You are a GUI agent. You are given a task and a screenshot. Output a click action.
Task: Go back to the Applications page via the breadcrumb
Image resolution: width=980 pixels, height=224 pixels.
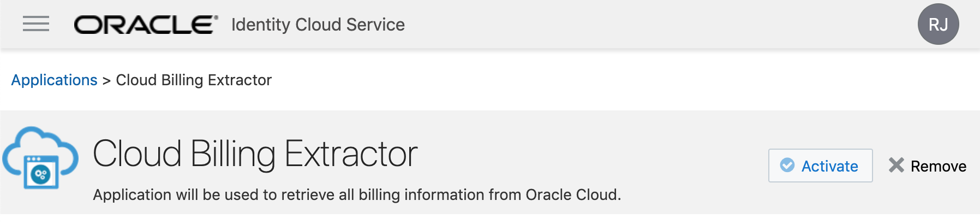[55, 80]
